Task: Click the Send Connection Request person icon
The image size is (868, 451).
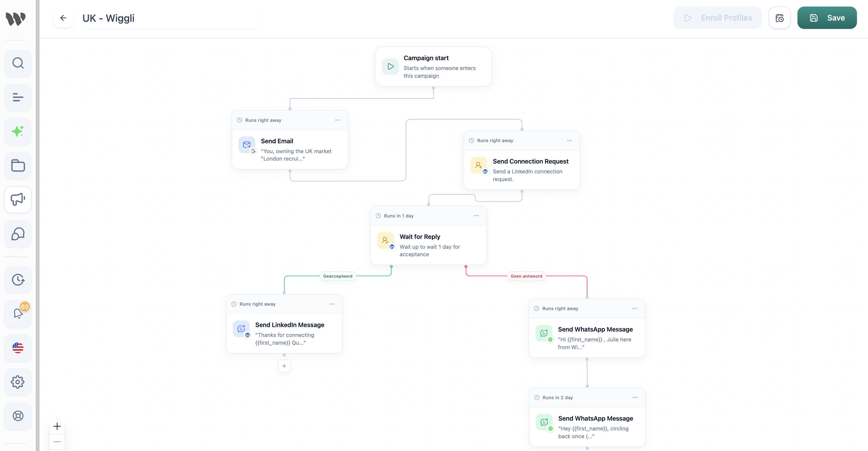Action: 479,165
